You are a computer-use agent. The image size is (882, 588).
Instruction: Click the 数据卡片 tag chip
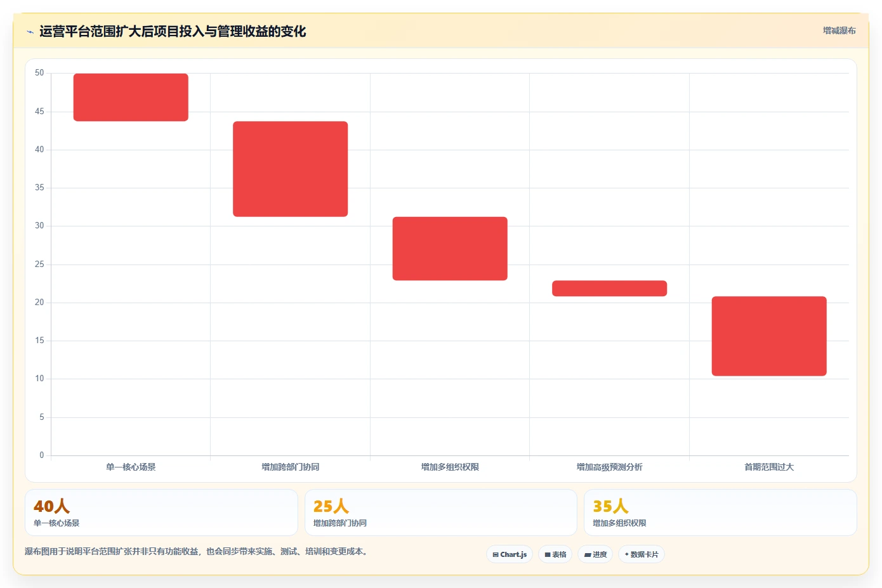tap(642, 554)
